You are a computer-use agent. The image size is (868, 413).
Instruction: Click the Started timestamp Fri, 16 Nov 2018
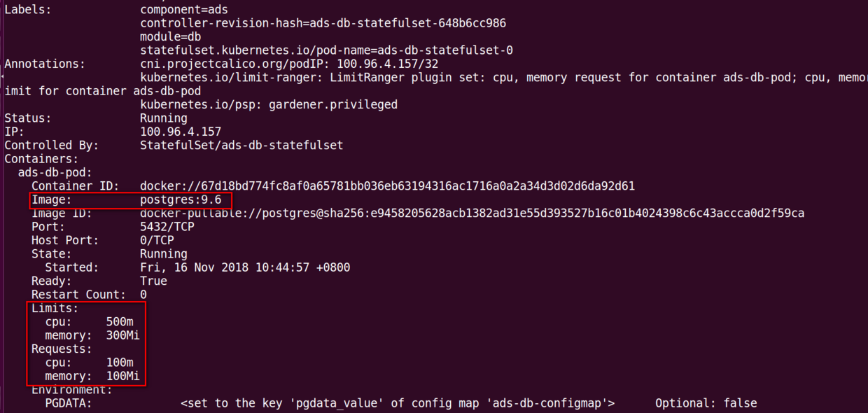tap(245, 267)
